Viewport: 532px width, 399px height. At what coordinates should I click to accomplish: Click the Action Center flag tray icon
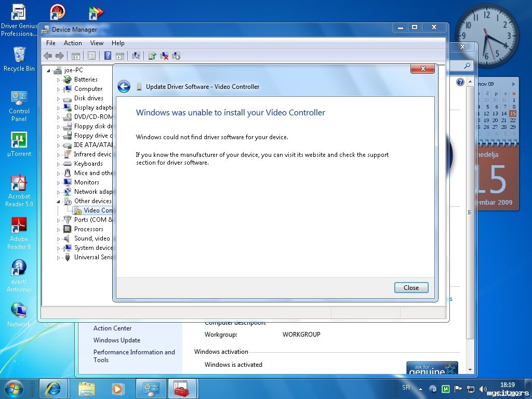point(458,389)
